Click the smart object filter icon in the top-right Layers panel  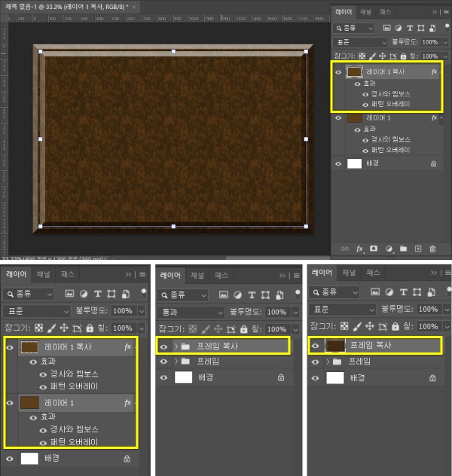[x=432, y=28]
